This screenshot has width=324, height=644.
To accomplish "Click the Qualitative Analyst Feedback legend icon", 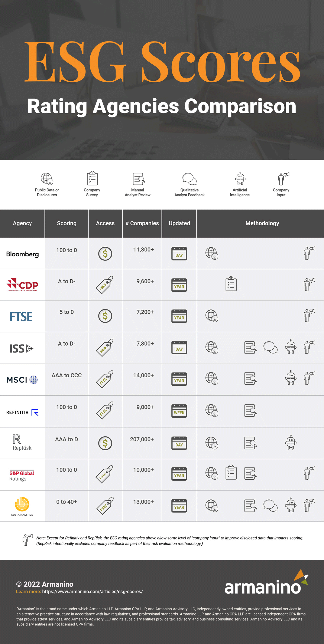I will (189, 179).
